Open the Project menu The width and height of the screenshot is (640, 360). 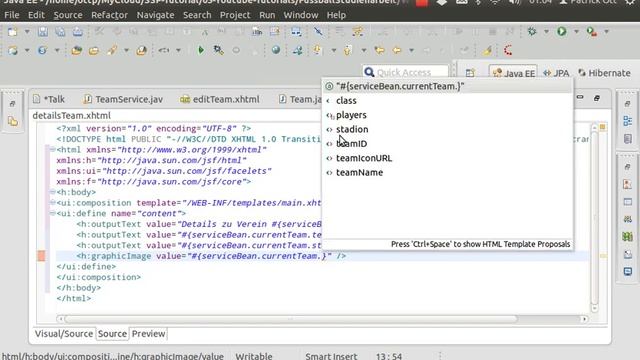click(235, 15)
